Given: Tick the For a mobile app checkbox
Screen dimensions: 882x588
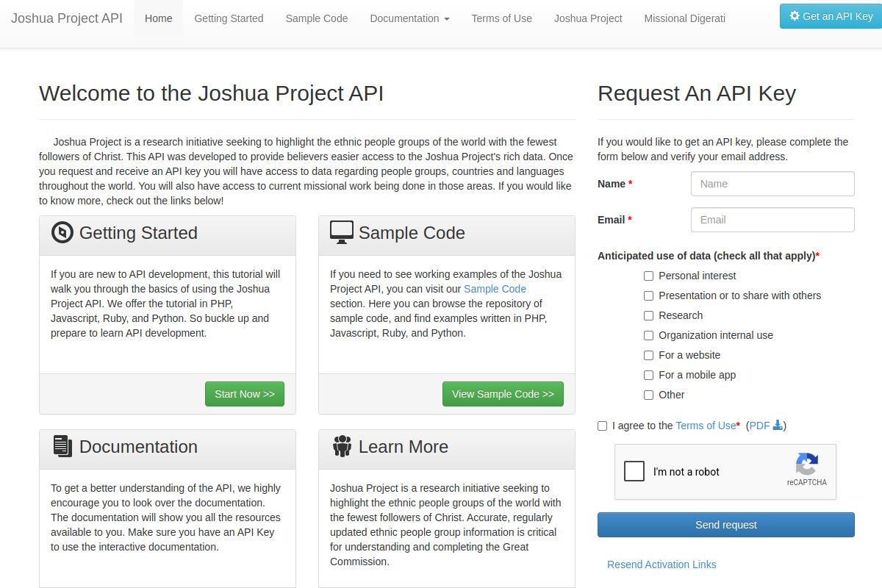Looking at the screenshot, I should point(648,375).
